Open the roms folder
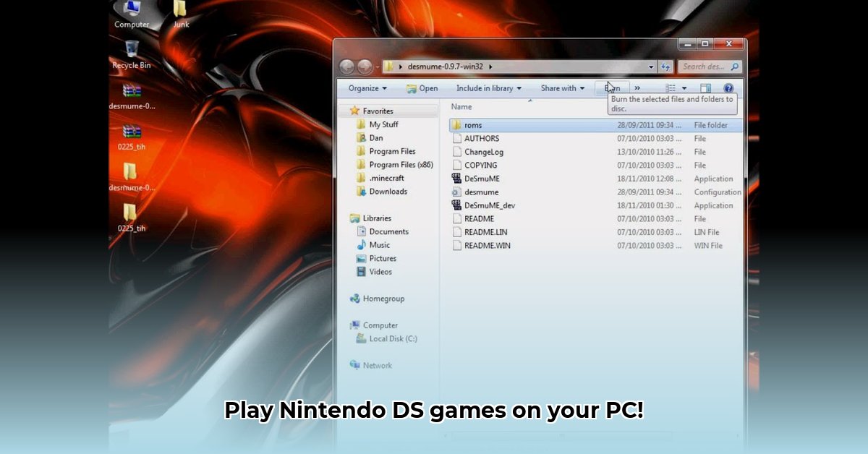This screenshot has height=454, width=868. 472,124
